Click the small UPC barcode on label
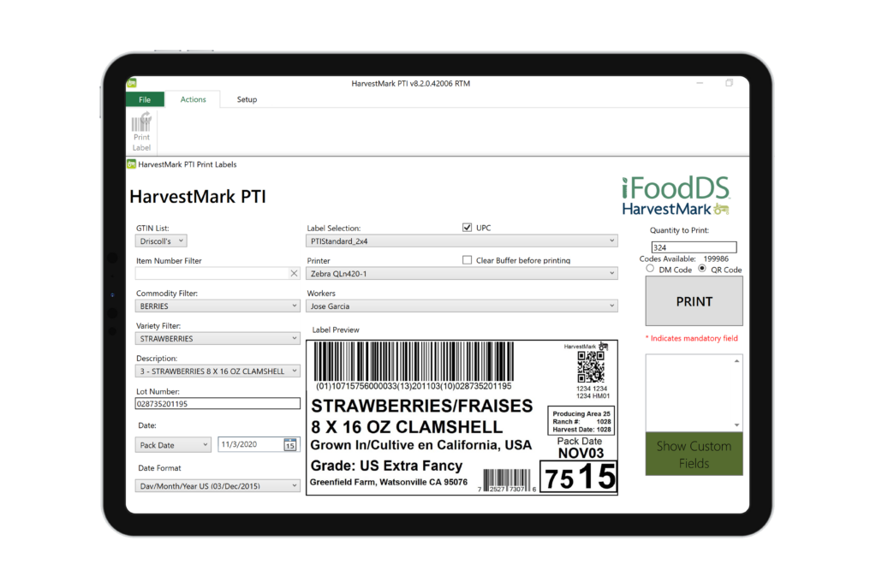The width and height of the screenshot is (882, 588). 506,481
